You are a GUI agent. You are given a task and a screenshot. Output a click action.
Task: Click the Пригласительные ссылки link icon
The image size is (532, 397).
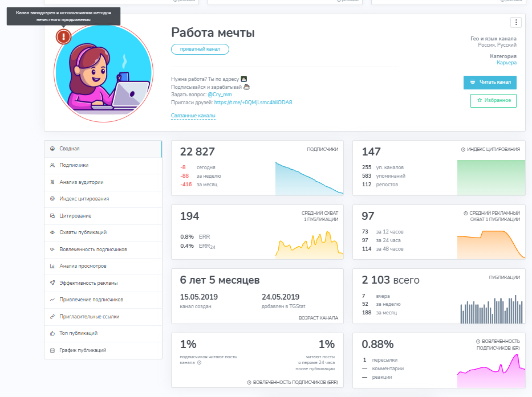point(52,317)
